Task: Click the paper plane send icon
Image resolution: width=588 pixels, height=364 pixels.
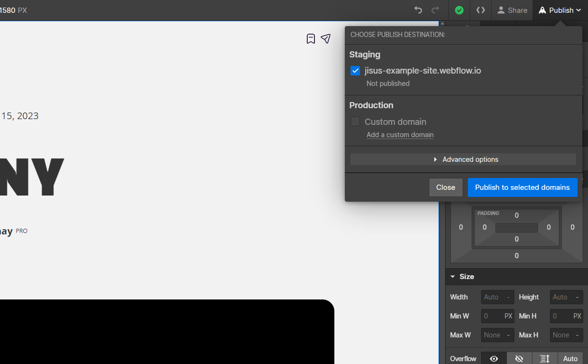Action: pyautogui.click(x=326, y=38)
